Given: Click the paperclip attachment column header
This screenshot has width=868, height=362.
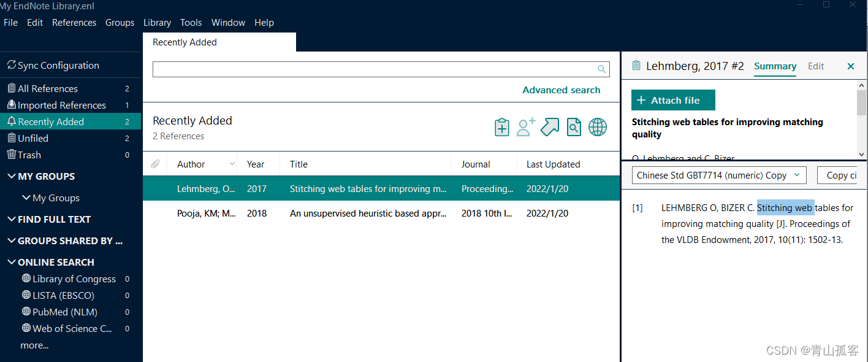Looking at the screenshot, I should coord(156,164).
